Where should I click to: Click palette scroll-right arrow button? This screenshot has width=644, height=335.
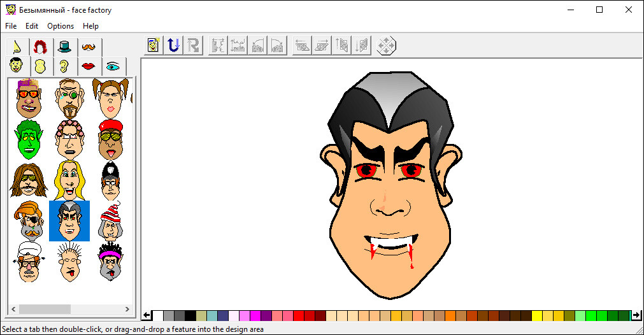pyautogui.click(x=636, y=315)
